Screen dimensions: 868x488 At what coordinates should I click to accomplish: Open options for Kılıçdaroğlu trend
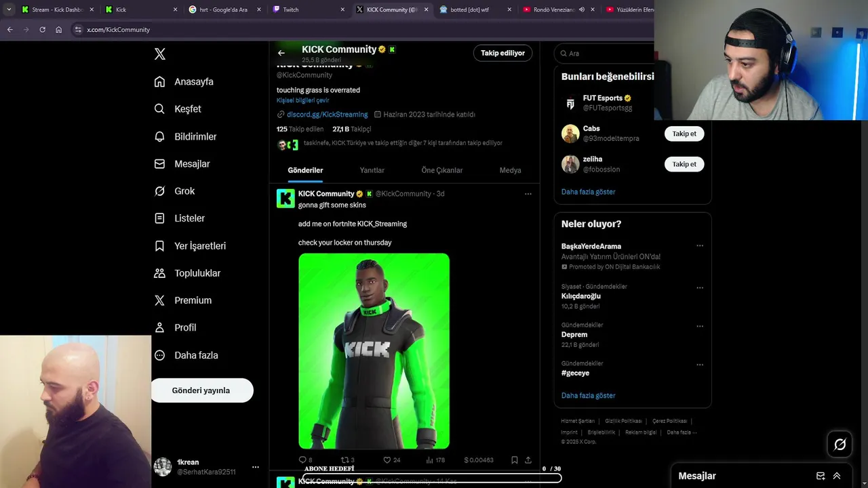pyautogui.click(x=700, y=287)
